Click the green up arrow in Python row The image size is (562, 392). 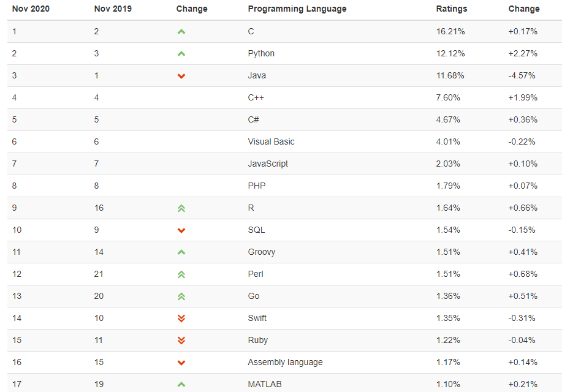tap(181, 54)
